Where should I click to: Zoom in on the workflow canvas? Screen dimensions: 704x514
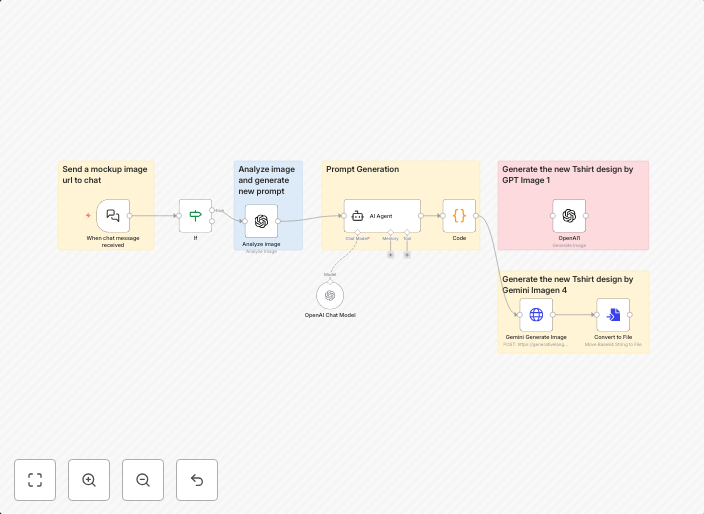(x=89, y=480)
